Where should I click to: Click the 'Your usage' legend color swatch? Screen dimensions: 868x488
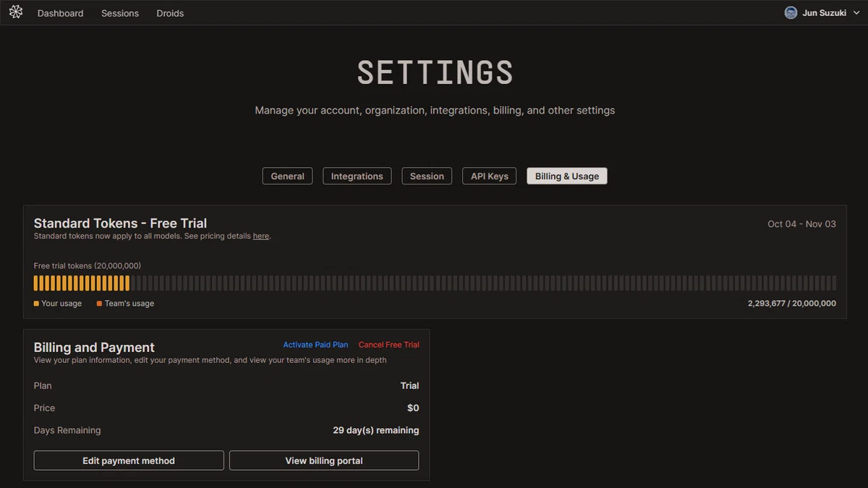(x=36, y=304)
